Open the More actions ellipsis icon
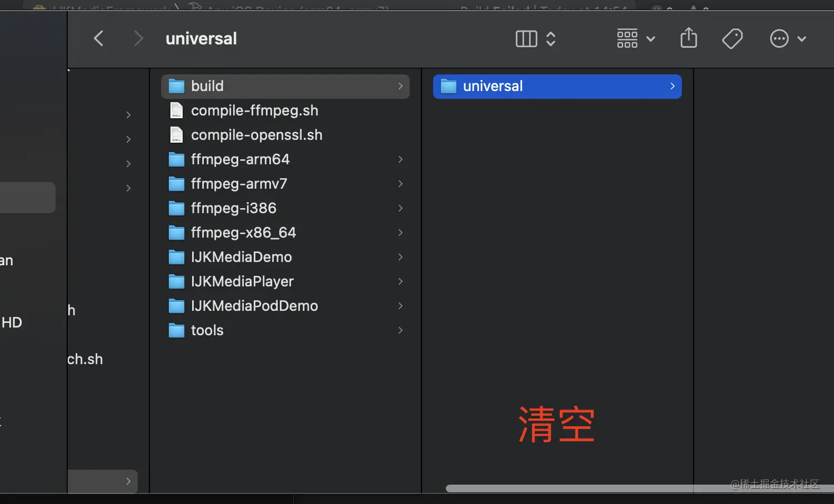Screen dimensions: 834x504 click(x=779, y=39)
